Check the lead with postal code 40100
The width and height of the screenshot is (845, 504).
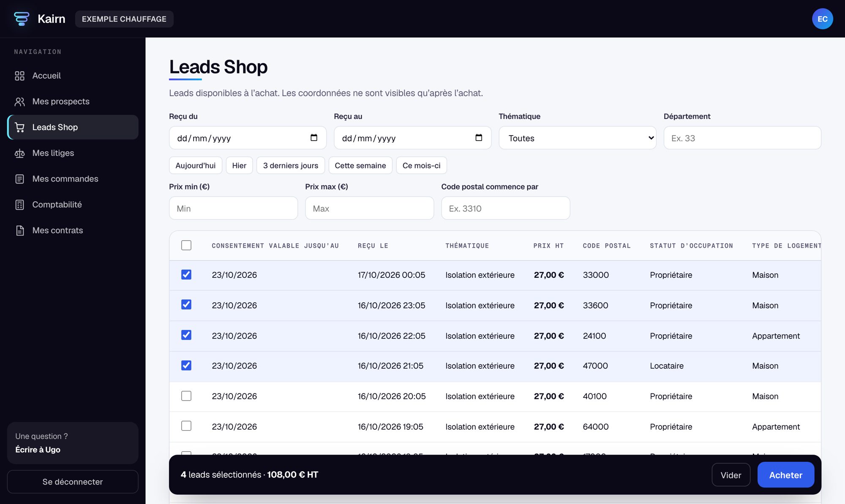pos(186,396)
